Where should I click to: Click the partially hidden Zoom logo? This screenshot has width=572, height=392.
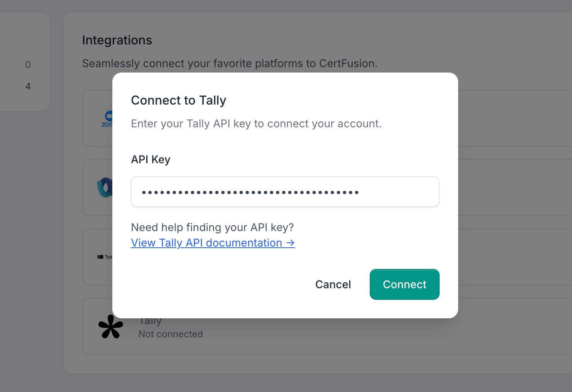pos(107,118)
